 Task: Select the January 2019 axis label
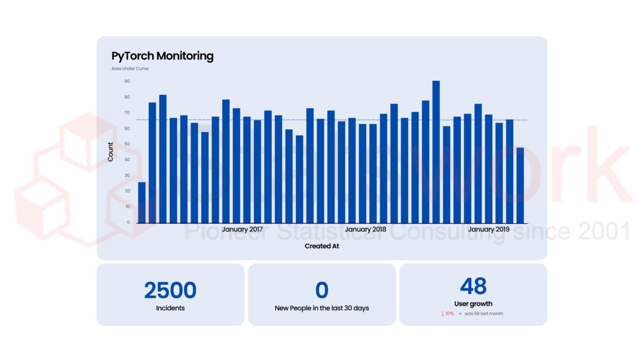[x=489, y=230]
